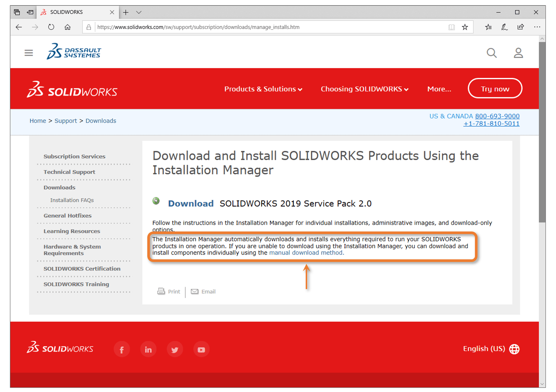Open Hardware & System Requirements item
Screen dimensions: 556x392
pyautogui.click(x=72, y=250)
